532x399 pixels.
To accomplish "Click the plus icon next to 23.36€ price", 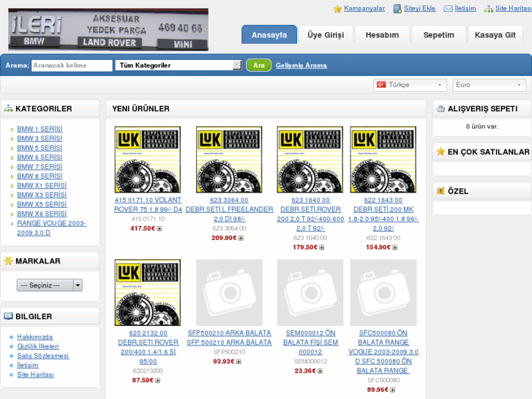I will [x=320, y=371].
